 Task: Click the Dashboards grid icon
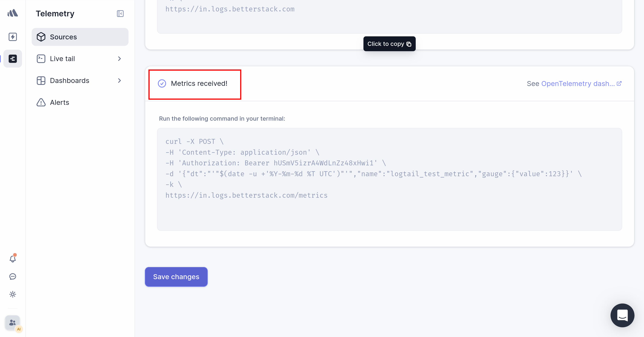tap(41, 80)
